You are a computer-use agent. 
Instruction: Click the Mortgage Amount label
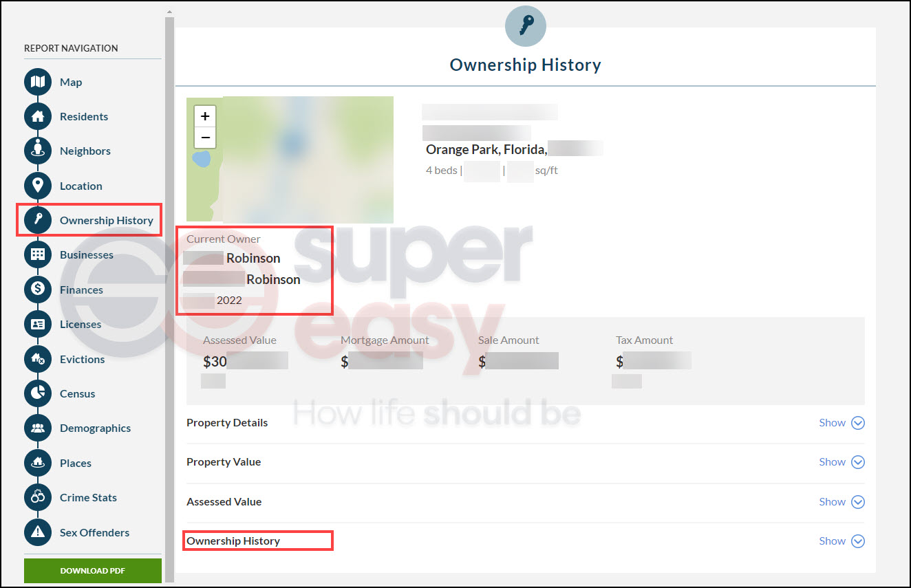click(385, 340)
